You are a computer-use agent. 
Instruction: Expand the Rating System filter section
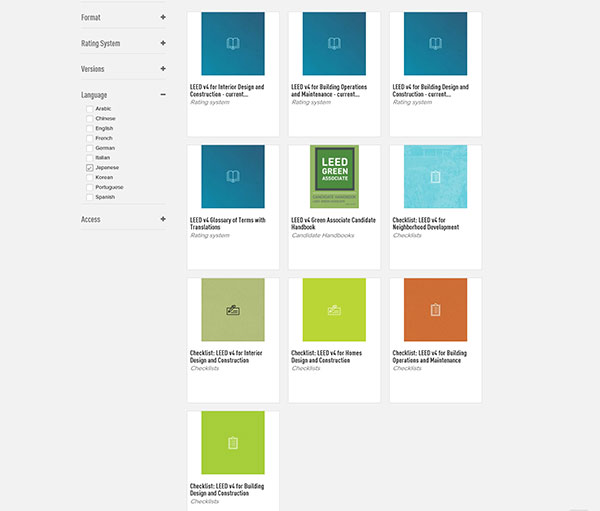point(163,43)
